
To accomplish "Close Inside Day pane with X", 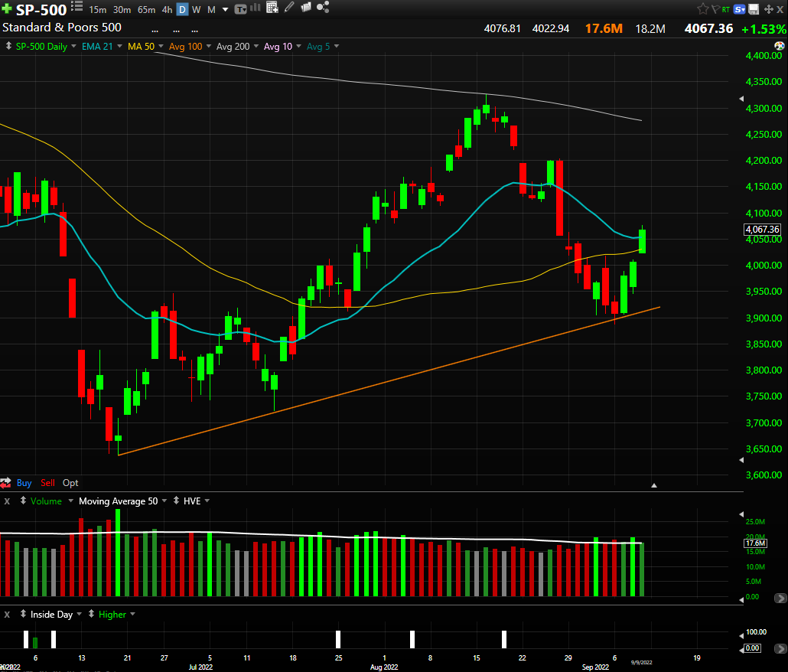I will point(7,614).
